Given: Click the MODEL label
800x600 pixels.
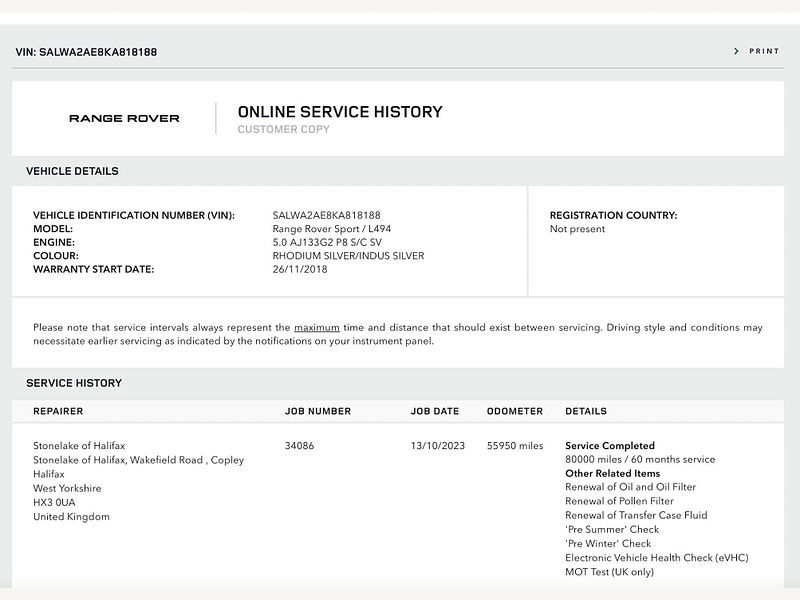Looking at the screenshot, I should [x=53, y=229].
